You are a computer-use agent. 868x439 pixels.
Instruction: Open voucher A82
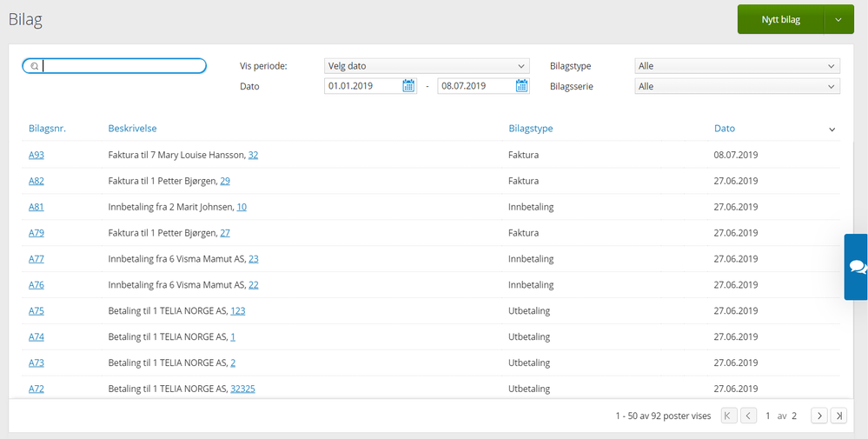tap(36, 181)
